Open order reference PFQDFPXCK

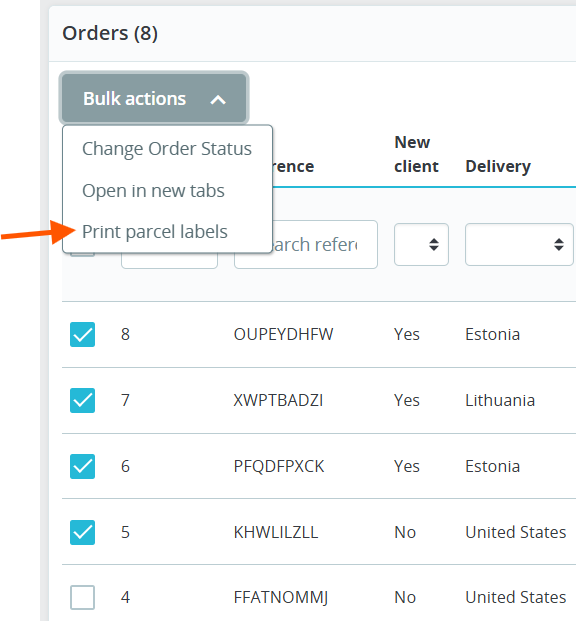279,466
